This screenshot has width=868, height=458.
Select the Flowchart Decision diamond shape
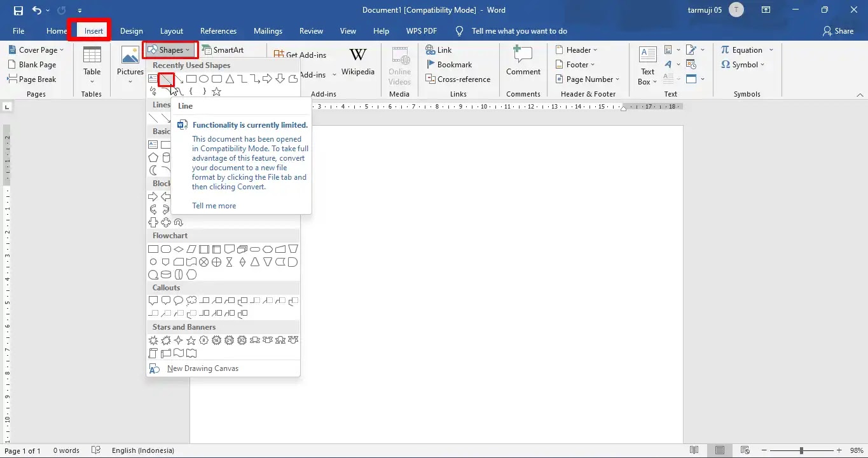coord(179,249)
